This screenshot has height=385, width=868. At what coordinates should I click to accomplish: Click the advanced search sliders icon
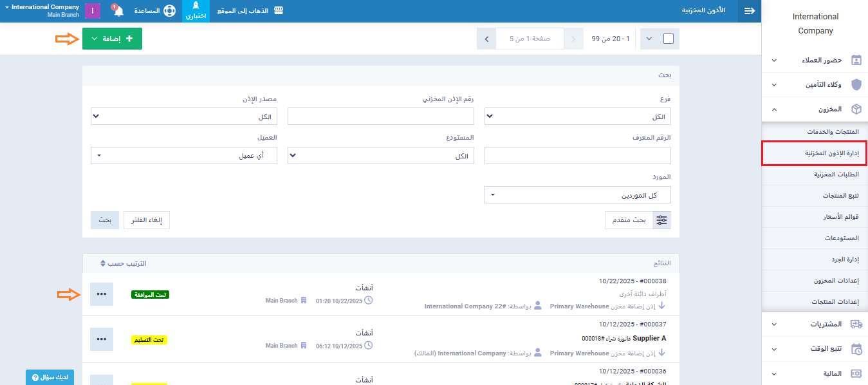[x=662, y=220]
